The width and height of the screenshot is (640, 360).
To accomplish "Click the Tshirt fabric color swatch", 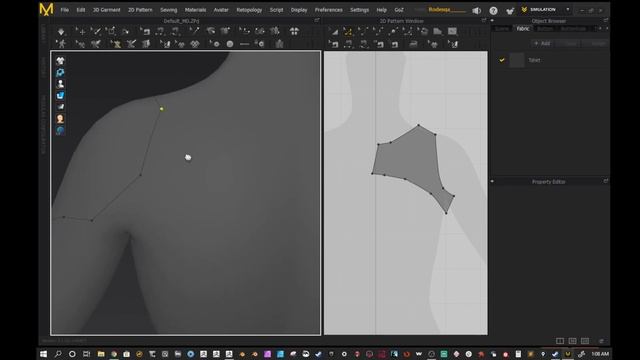I will (517, 60).
